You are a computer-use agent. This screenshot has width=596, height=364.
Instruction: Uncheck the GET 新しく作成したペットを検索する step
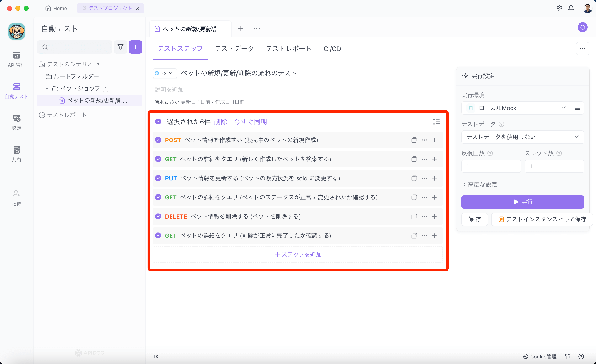click(x=158, y=159)
